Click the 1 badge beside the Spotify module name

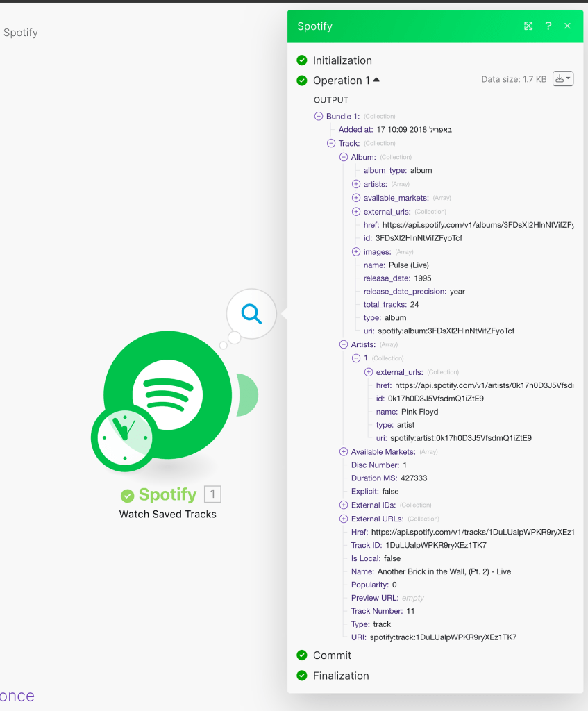pos(212,494)
